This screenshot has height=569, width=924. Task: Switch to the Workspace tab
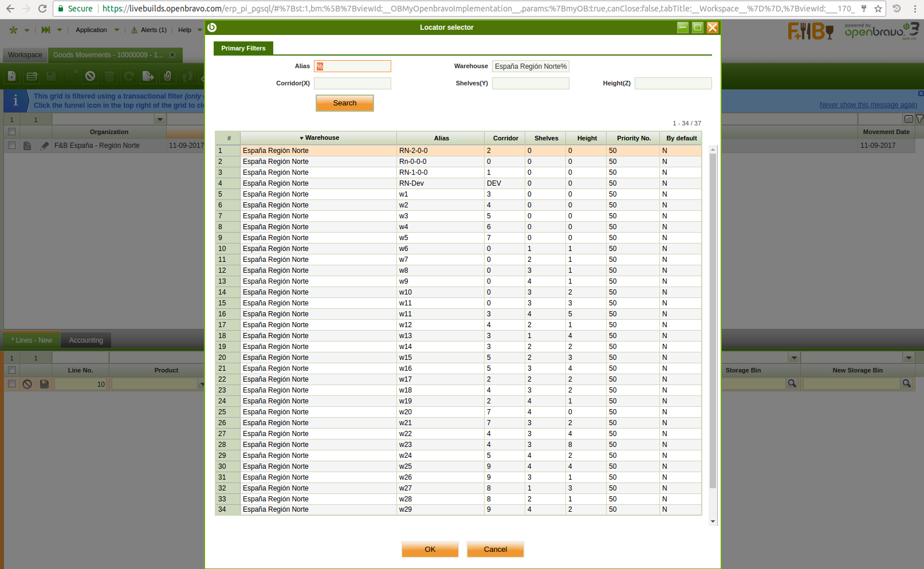click(25, 55)
